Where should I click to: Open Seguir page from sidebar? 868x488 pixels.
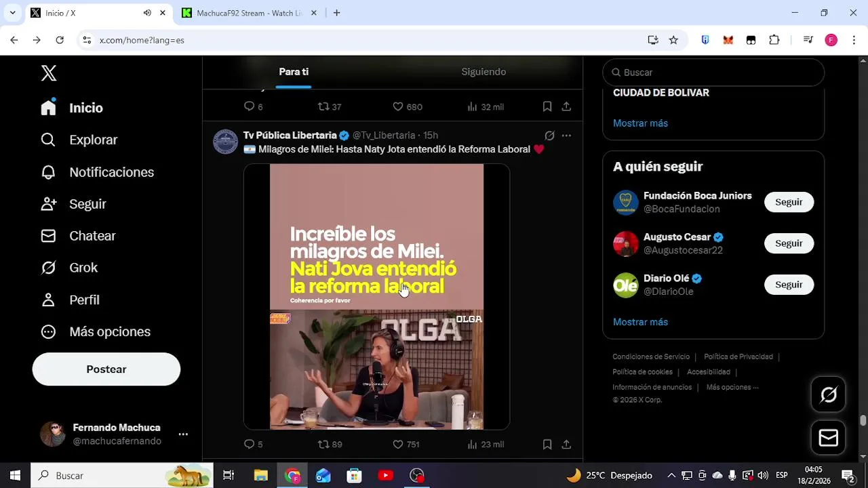[x=73, y=204]
